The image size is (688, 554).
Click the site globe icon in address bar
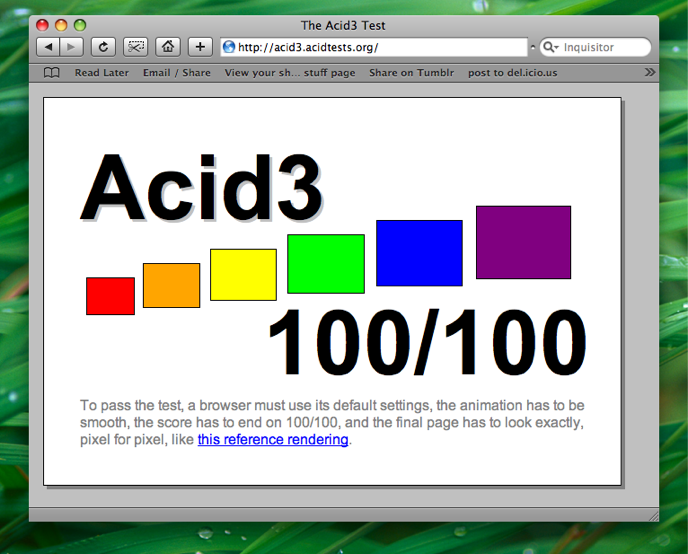tap(229, 47)
